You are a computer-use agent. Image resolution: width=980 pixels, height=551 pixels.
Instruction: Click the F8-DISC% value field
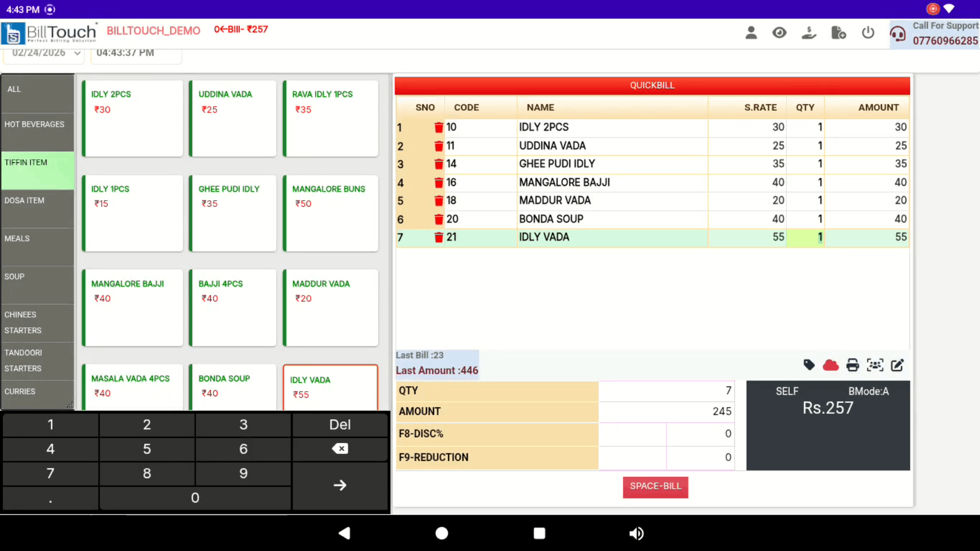700,434
